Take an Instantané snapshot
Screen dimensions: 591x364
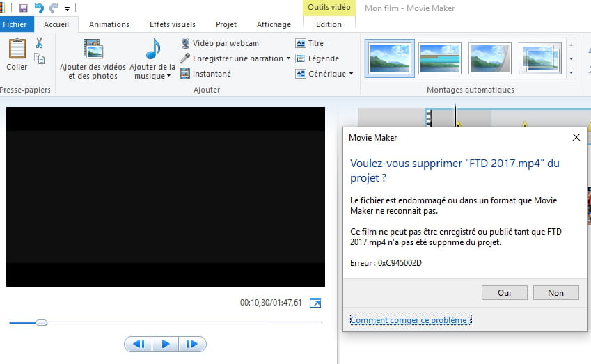pos(206,74)
